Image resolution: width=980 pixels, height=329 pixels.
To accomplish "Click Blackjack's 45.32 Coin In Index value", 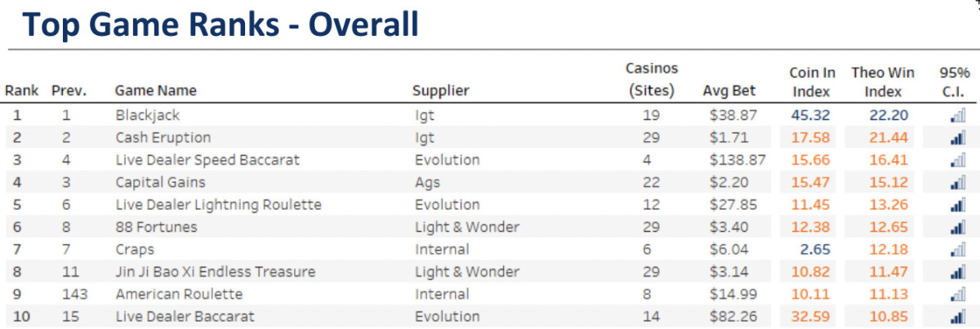I will coord(811,116).
